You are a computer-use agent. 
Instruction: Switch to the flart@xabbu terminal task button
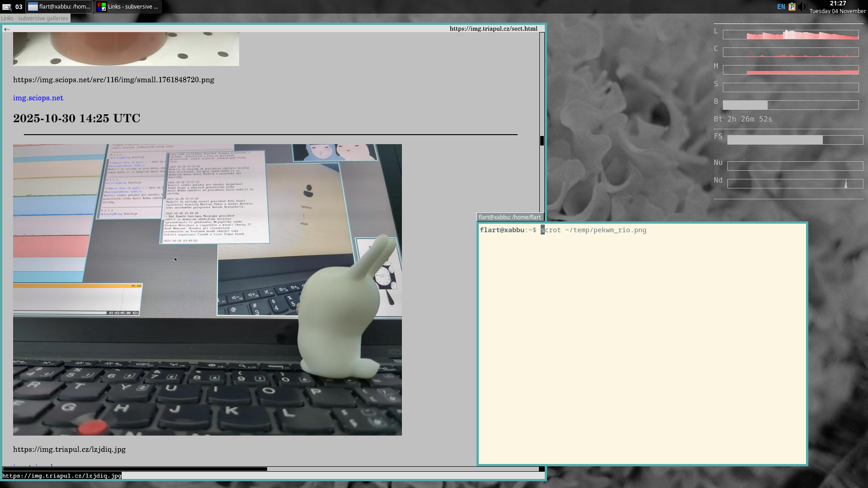[x=59, y=7]
